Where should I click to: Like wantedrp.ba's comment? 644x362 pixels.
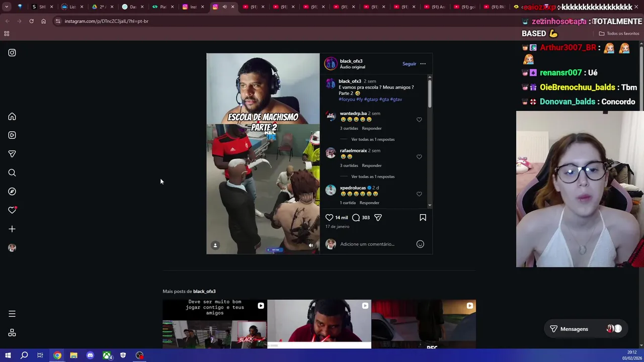pos(419,120)
